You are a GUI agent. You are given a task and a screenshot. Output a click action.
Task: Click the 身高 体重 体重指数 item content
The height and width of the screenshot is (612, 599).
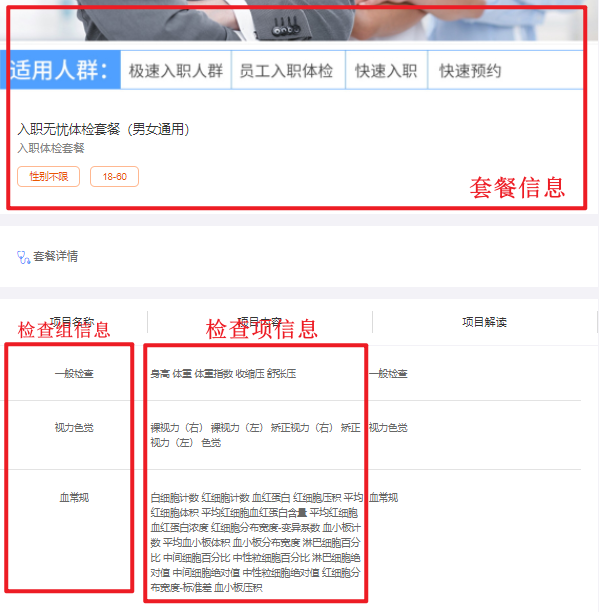point(223,374)
